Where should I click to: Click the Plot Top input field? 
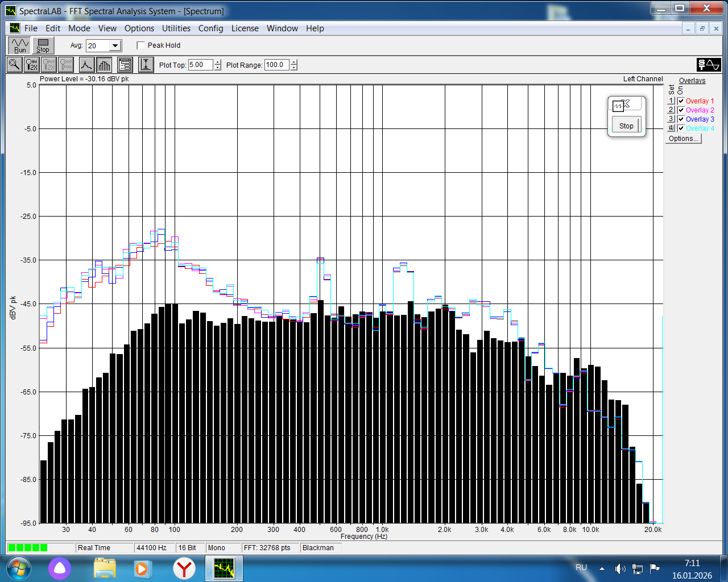[x=200, y=65]
